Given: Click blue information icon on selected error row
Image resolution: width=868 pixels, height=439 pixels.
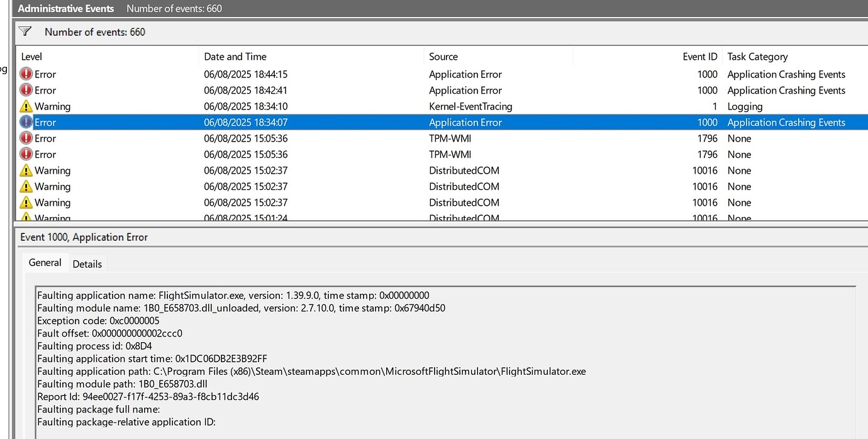Looking at the screenshot, I should coord(24,122).
